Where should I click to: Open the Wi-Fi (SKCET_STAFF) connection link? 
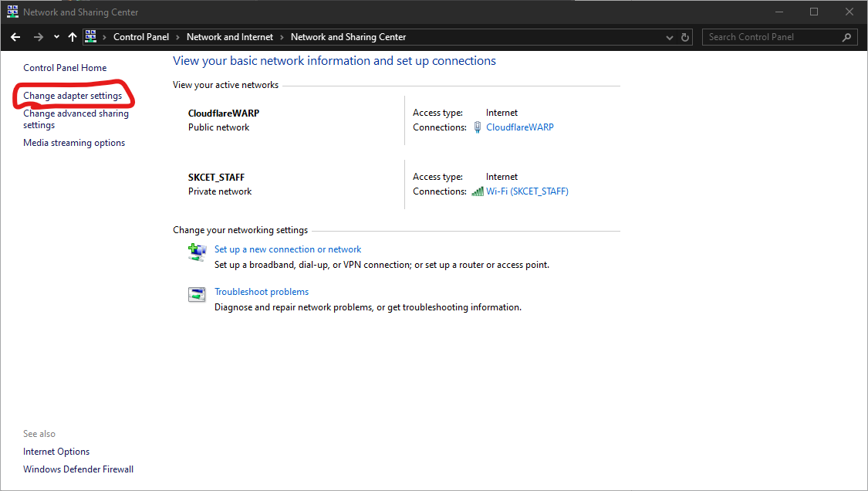click(x=527, y=191)
